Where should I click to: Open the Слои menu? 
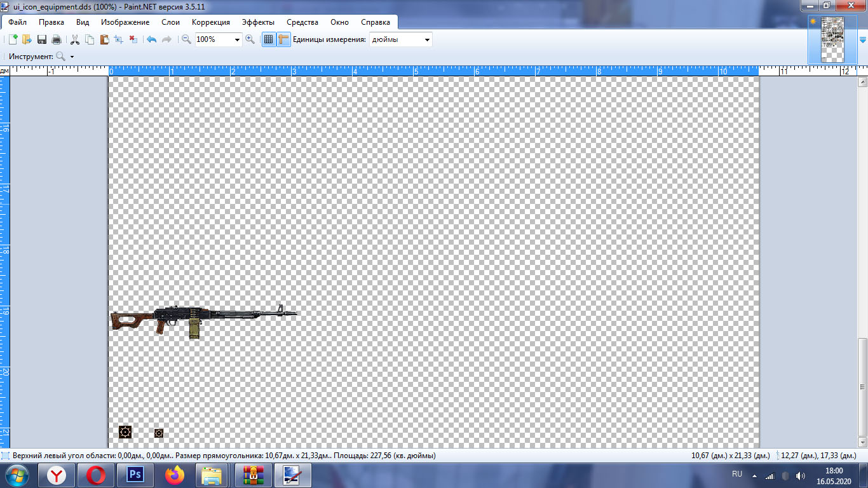pos(170,22)
